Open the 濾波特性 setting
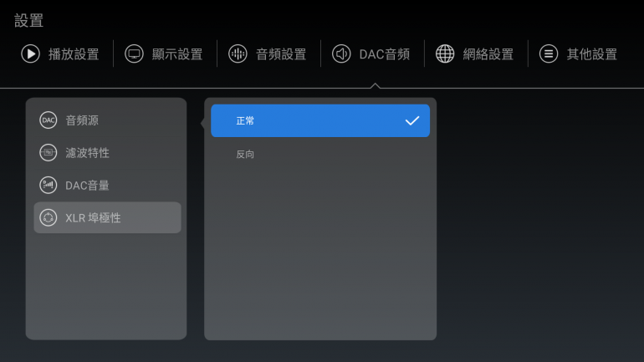Screen dimensions: 644x362 pyautogui.click(x=107, y=153)
